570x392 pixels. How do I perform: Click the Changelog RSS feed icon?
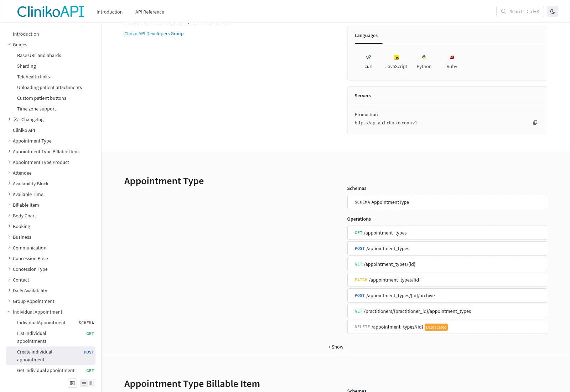16,119
